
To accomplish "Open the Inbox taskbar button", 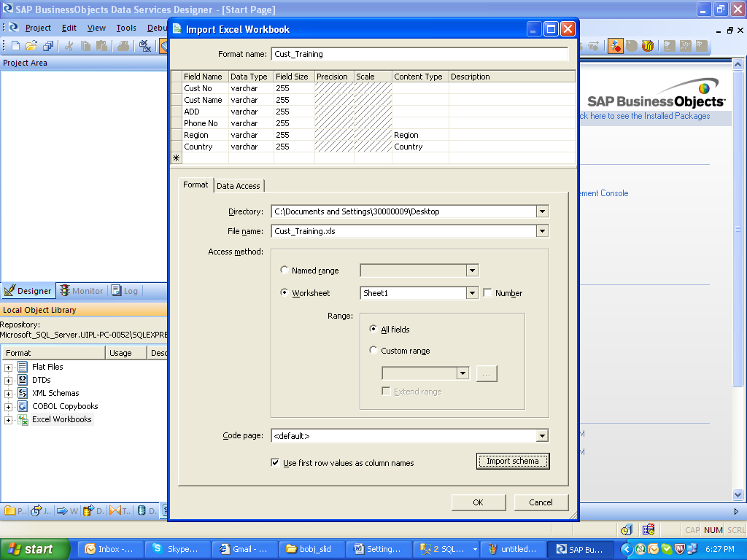I will 109,549.
